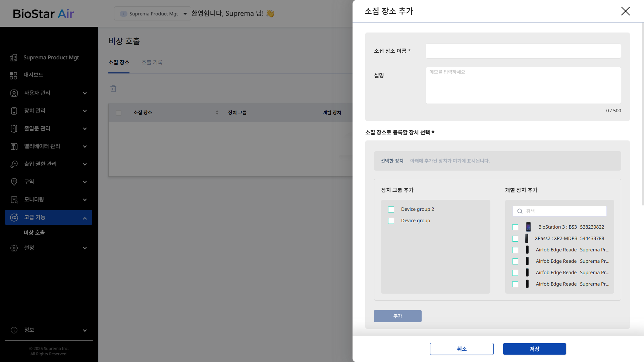Click the zone location pin icon

14,182
